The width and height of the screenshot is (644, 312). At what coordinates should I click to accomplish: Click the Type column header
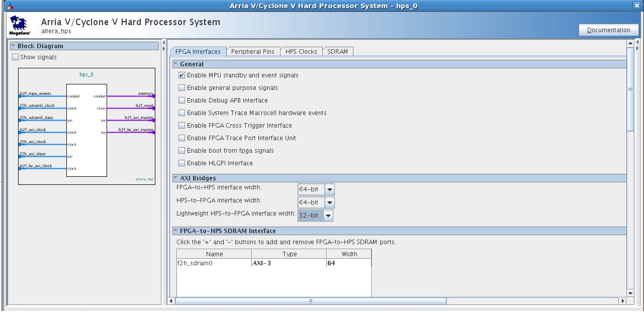(x=290, y=254)
